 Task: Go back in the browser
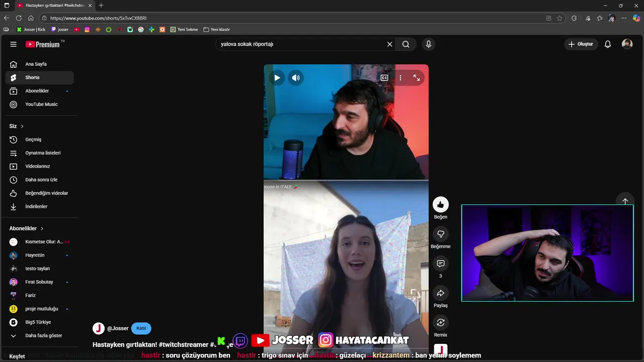7,18
